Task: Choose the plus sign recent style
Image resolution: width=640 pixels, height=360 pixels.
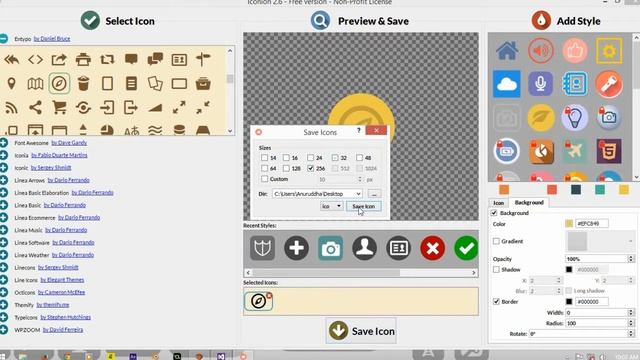Action: click(x=296, y=248)
